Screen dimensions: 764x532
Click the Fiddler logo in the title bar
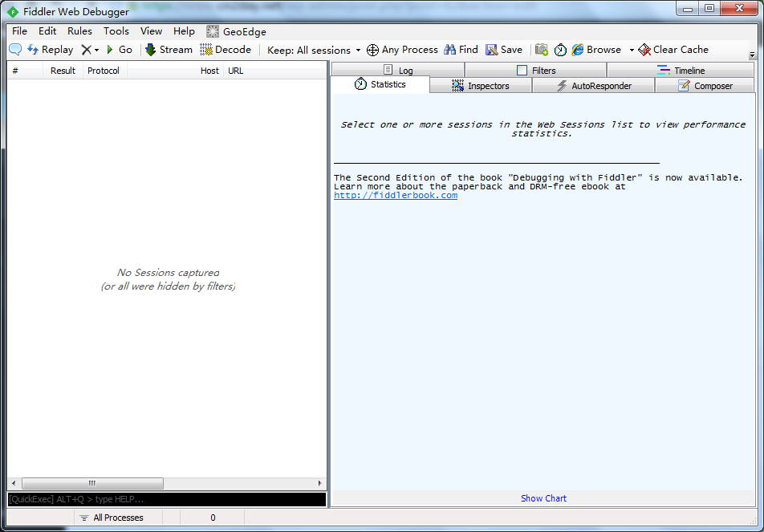13,12
